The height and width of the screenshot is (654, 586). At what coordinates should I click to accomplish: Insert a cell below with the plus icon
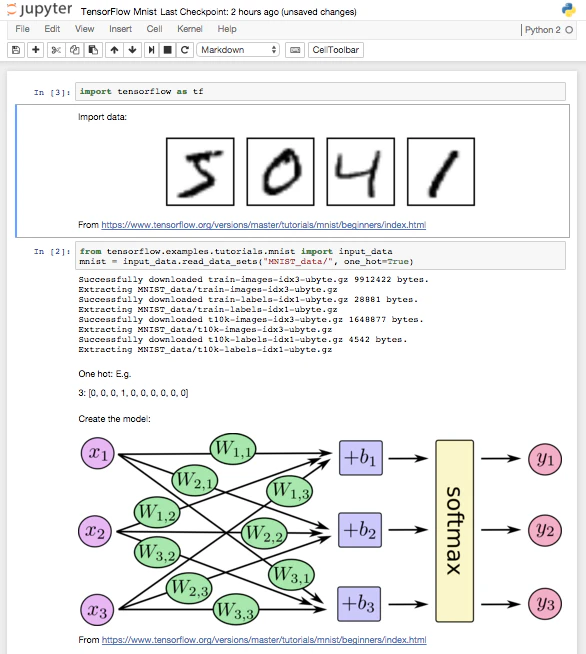[36, 50]
